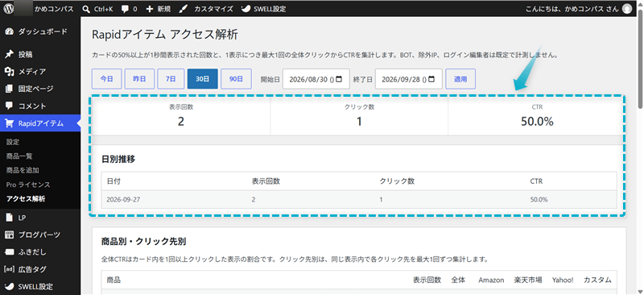The height and width of the screenshot is (295, 644).
Task: Click the SWELL設定 icon in sidebar
Action: pyautogui.click(x=10, y=286)
